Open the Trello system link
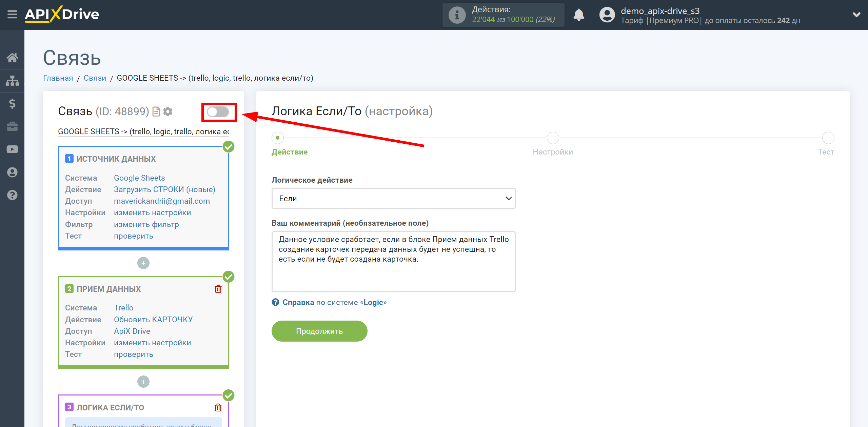The image size is (868, 427). [123, 308]
